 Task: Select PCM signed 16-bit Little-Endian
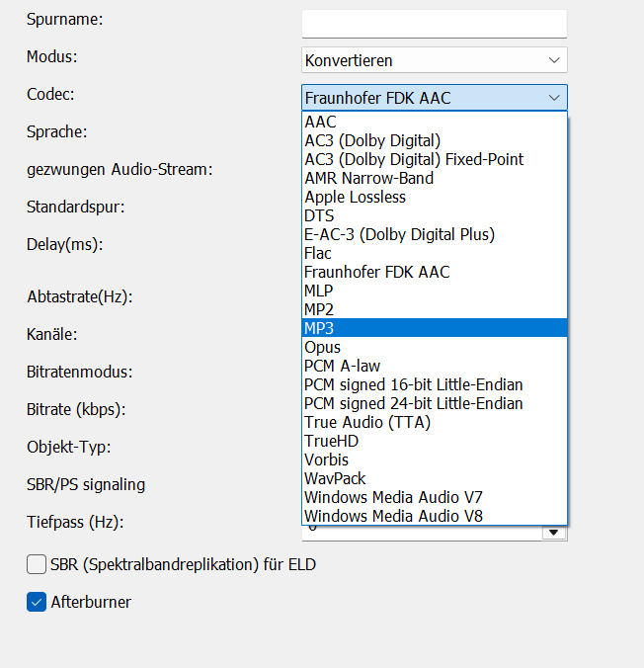pos(434,384)
